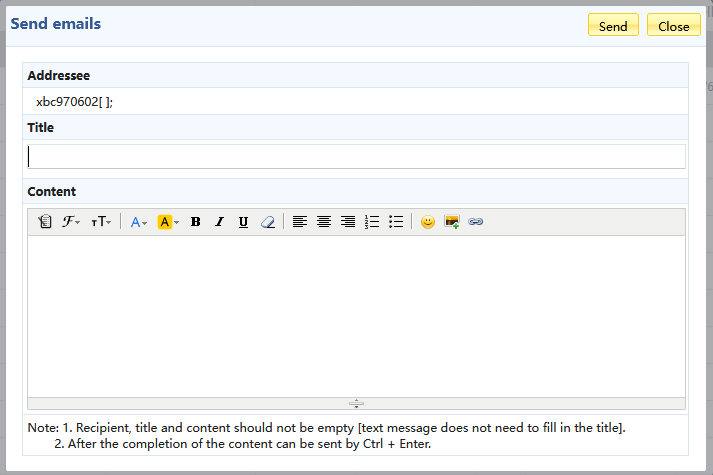Click the Close button
The image size is (713, 475).
pyautogui.click(x=673, y=26)
